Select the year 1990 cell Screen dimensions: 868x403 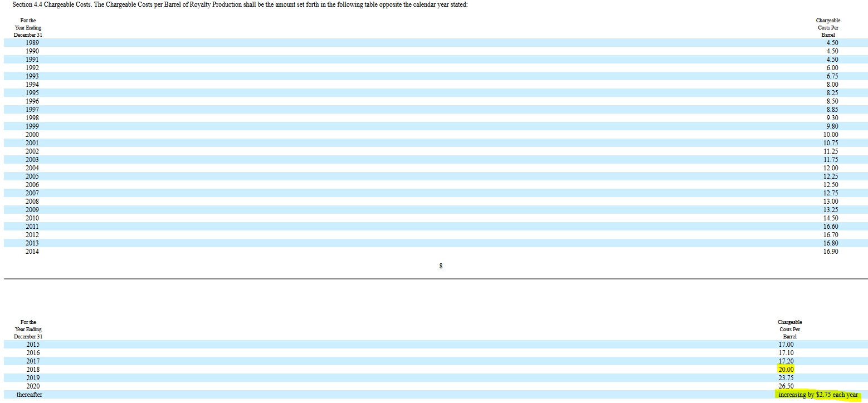point(32,51)
